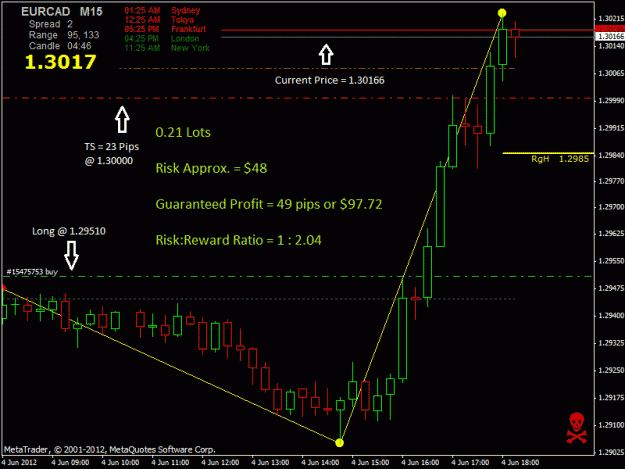Click the "RgH 1.2985" label
Image resolution: width=625 pixels, height=469 pixels.
click(560, 159)
